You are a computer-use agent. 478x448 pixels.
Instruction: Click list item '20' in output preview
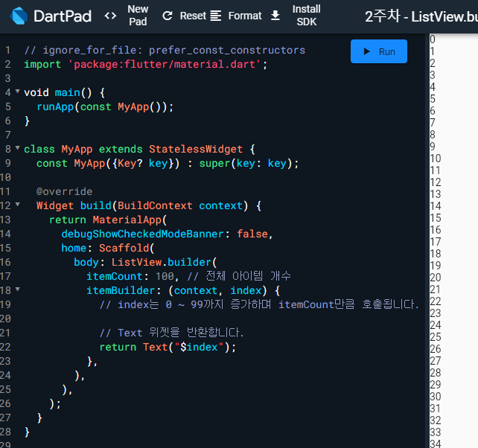[436, 278]
